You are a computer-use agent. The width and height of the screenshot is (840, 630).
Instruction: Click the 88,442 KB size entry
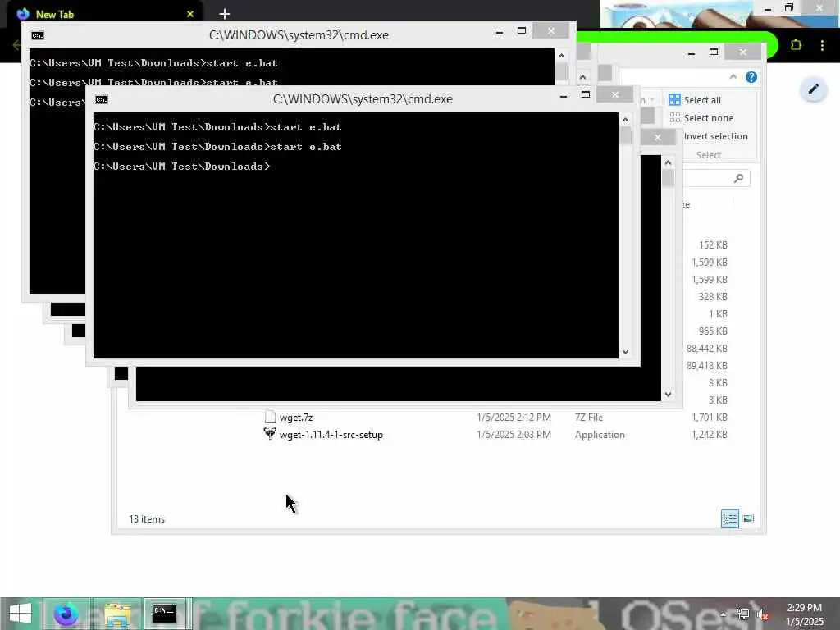(706, 348)
